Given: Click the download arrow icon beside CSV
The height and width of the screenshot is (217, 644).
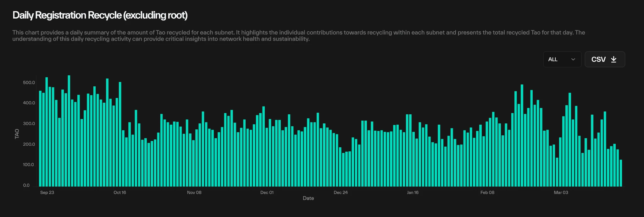Looking at the screenshot, I should pyautogui.click(x=613, y=59).
